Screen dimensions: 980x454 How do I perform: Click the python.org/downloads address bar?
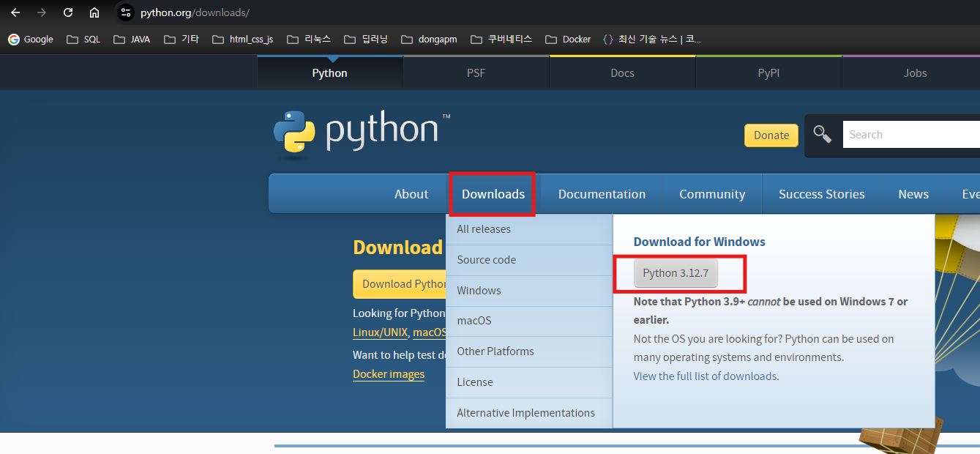pyautogui.click(x=195, y=12)
